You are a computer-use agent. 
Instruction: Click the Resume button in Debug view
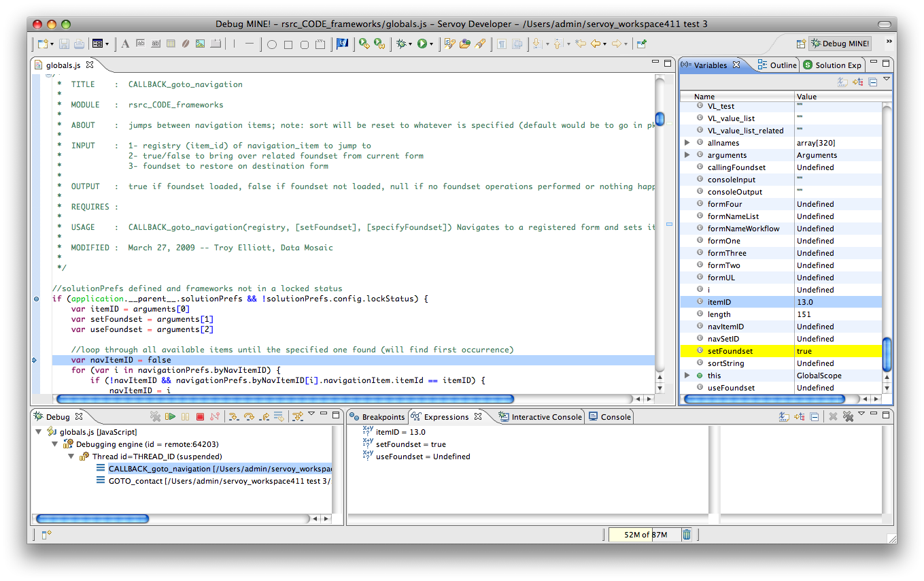[171, 416]
